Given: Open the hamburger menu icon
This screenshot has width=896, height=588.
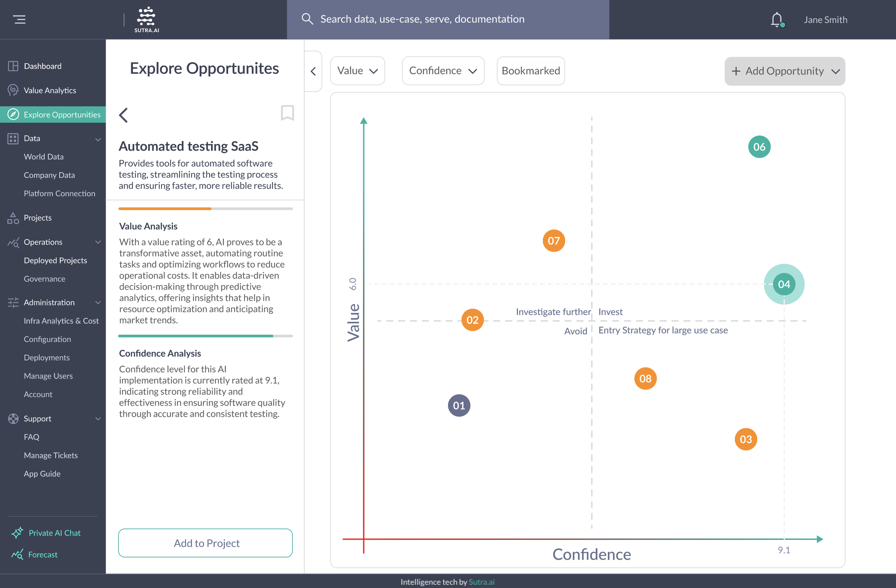Looking at the screenshot, I should tap(19, 19).
